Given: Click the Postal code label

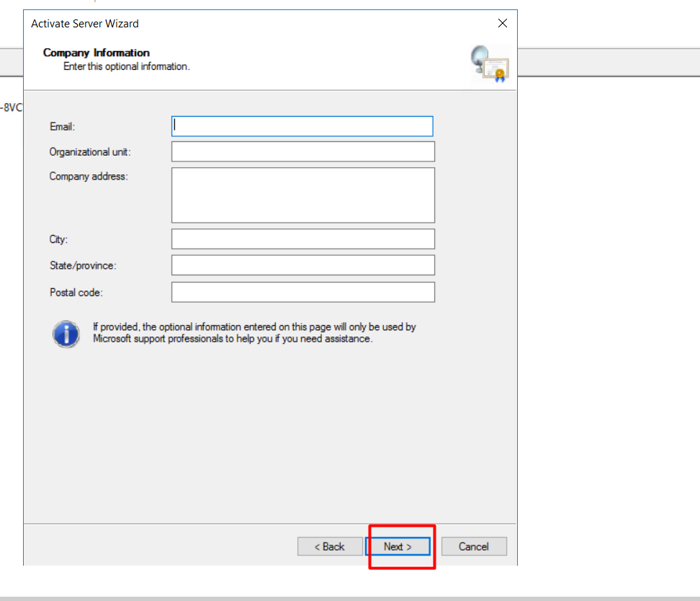Looking at the screenshot, I should pos(76,293).
